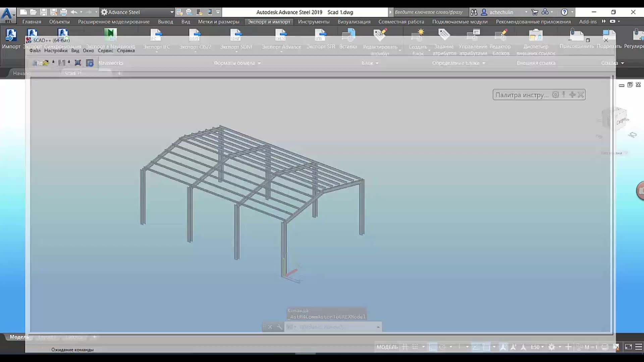Open the Advance Steel workspace dropdown
The image size is (644, 362).
[172, 12]
